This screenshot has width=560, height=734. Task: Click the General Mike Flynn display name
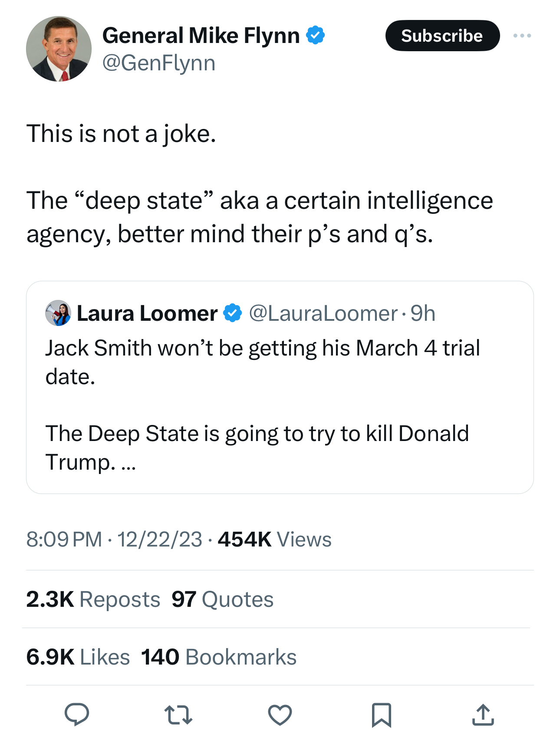201,35
